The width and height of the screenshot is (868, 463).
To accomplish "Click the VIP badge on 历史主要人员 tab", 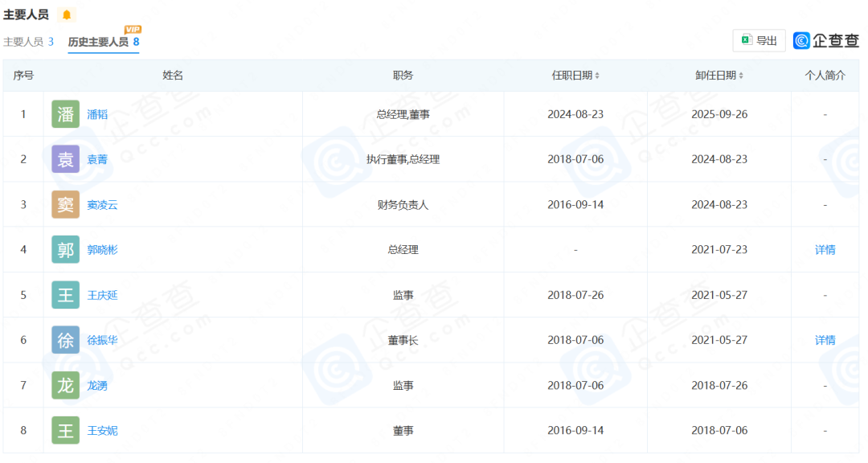I will point(131,31).
